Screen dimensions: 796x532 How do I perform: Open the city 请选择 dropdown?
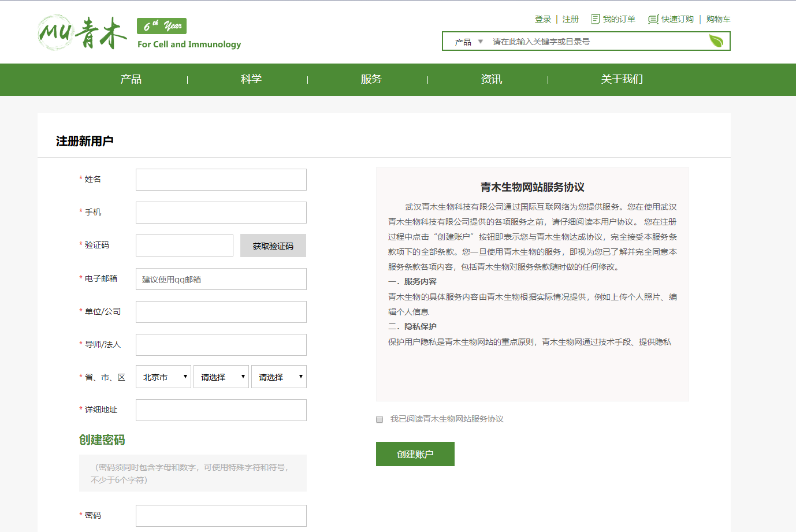coord(221,377)
